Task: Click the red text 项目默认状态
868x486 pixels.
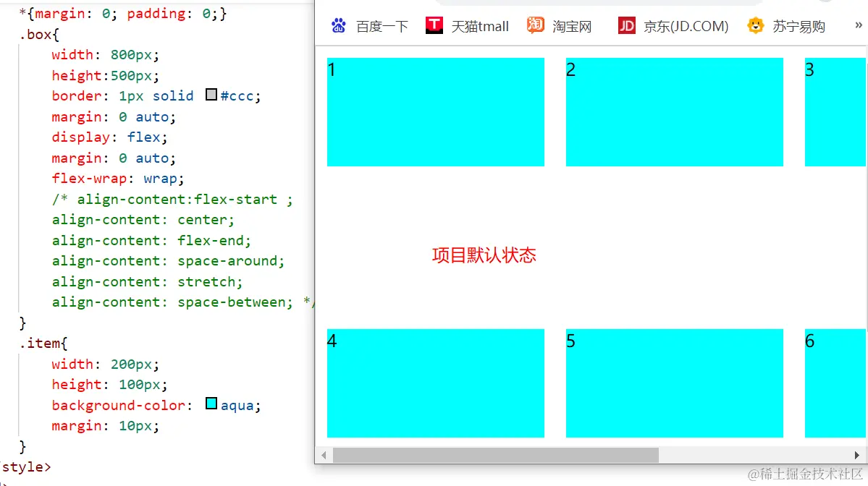Action: (484, 255)
